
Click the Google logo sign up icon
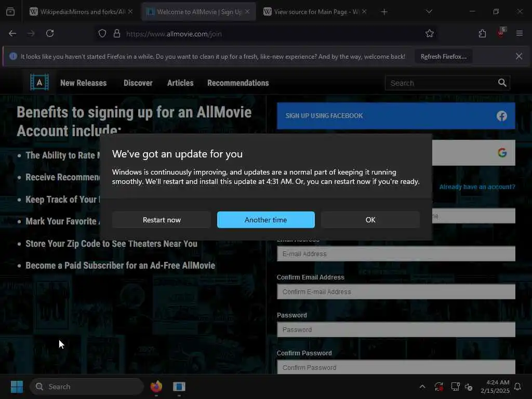[x=502, y=152]
